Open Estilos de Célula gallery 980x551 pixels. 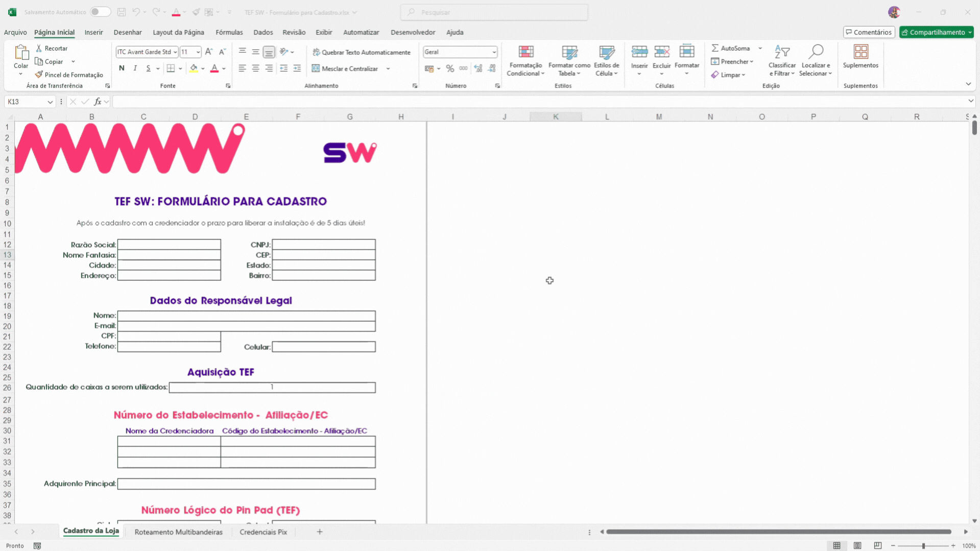[x=607, y=61]
